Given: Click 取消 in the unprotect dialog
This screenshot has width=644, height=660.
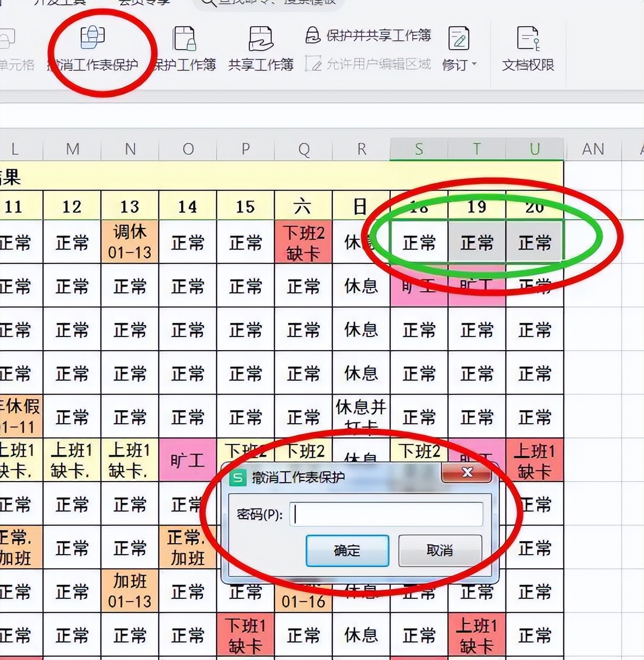Looking at the screenshot, I should pyautogui.click(x=440, y=550).
